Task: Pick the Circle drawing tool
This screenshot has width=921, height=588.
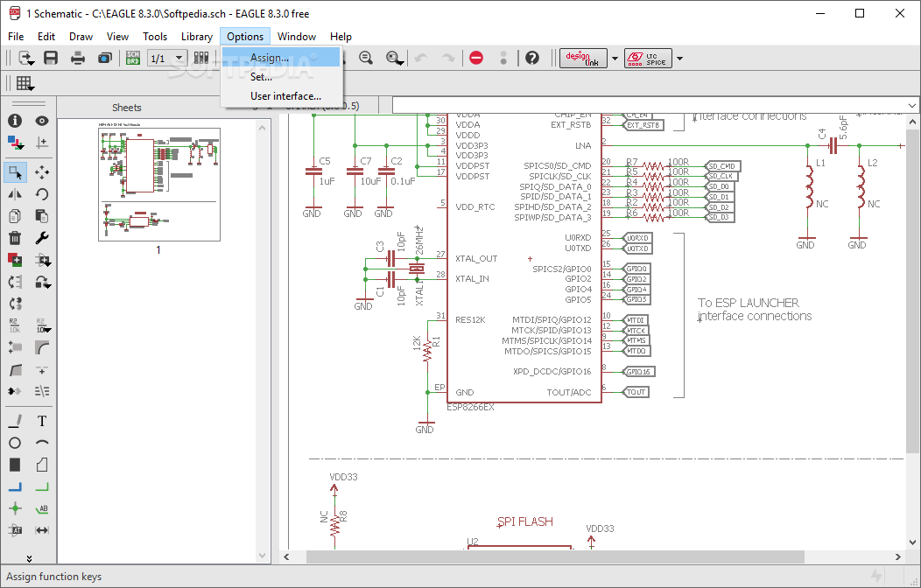Action: 15,443
